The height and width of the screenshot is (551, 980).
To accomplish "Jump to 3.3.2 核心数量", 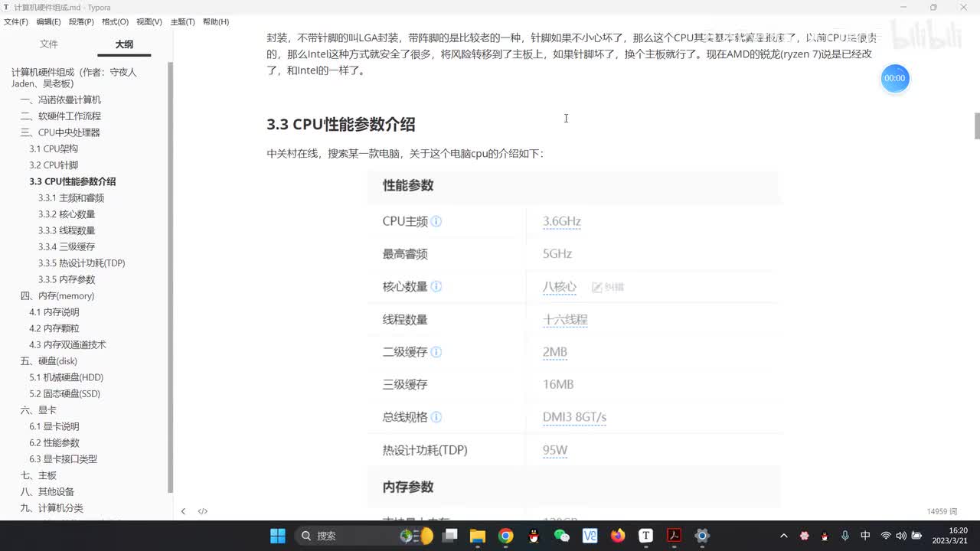I will click(67, 214).
